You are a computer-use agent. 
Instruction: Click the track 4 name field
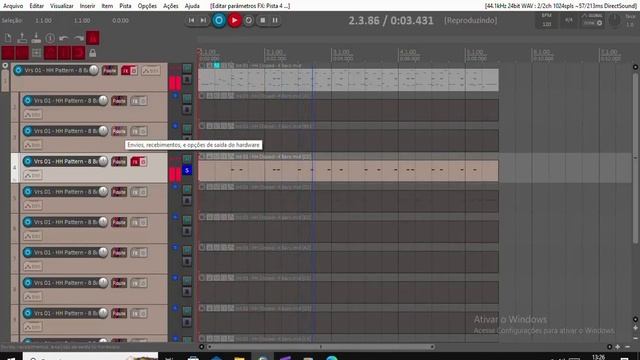(65, 162)
